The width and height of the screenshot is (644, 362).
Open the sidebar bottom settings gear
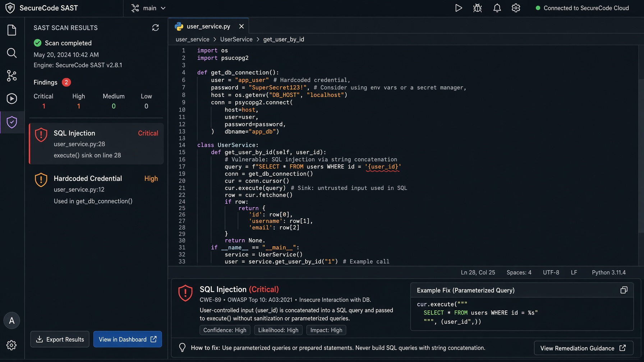(x=11, y=345)
